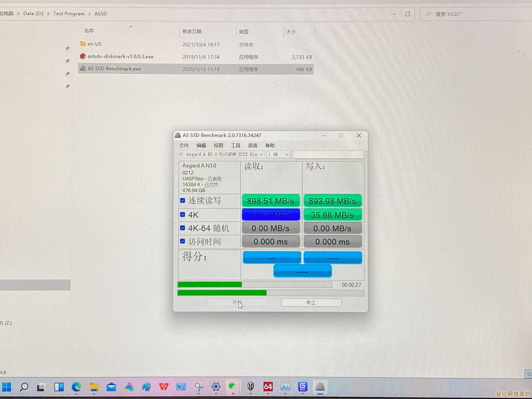532x399 pixels.
Task: Open the Widgets panel icon in the taskbar
Action: click(59, 387)
